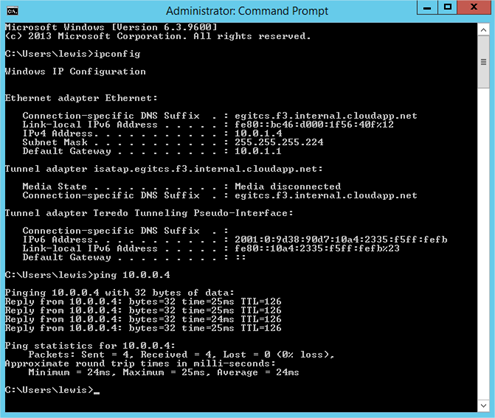Click the scrollbar up arrow
This screenshot has width=495, height=418.
[x=483, y=30]
